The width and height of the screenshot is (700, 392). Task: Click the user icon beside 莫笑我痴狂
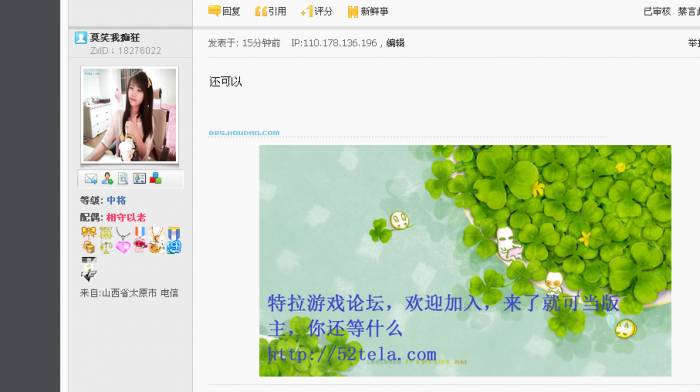coord(81,38)
